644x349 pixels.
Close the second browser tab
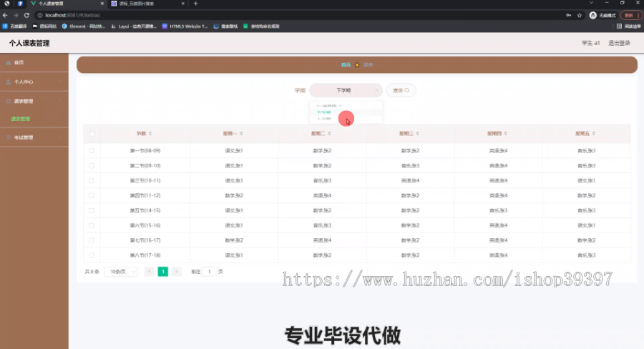pos(182,4)
